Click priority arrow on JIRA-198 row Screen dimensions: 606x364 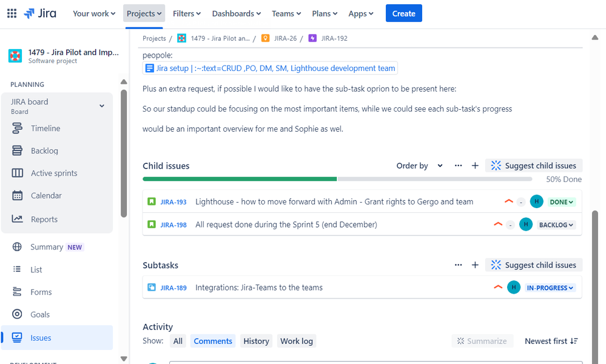[498, 224]
